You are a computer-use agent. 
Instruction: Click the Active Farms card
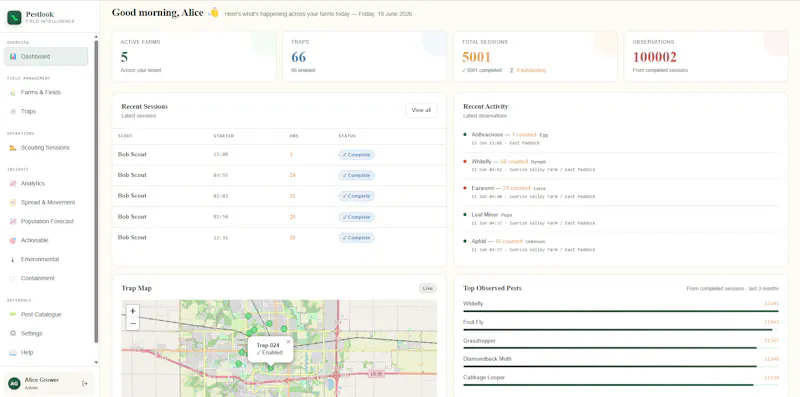(194, 56)
